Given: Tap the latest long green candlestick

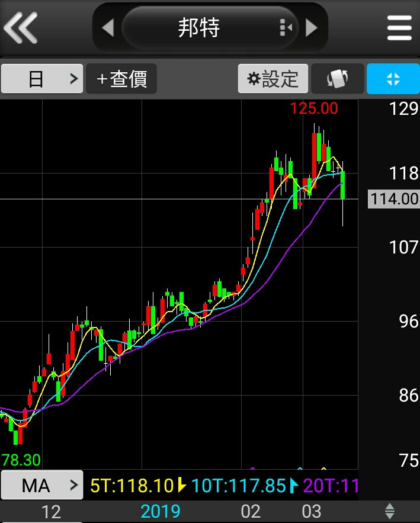Looking at the screenshot, I should [x=342, y=185].
